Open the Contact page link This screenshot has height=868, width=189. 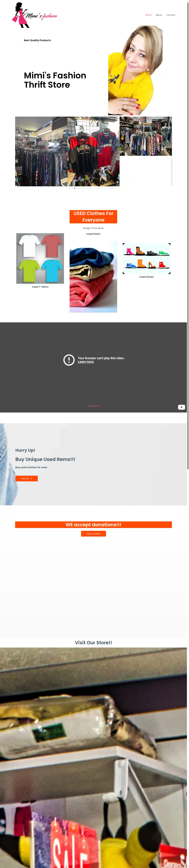point(171,15)
